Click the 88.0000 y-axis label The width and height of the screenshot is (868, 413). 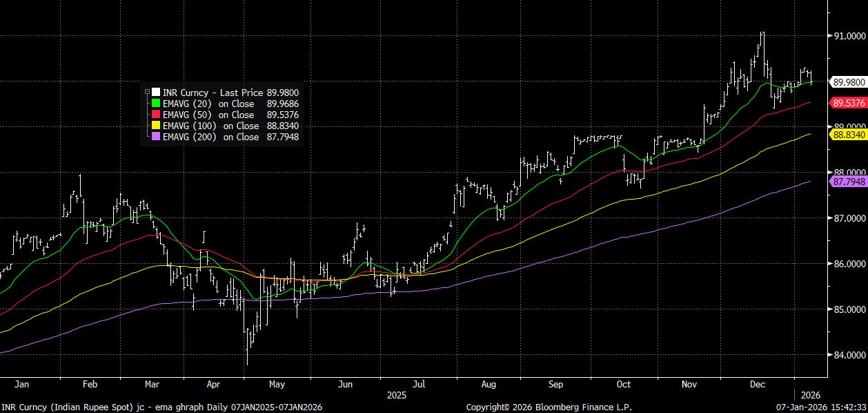tap(849, 173)
